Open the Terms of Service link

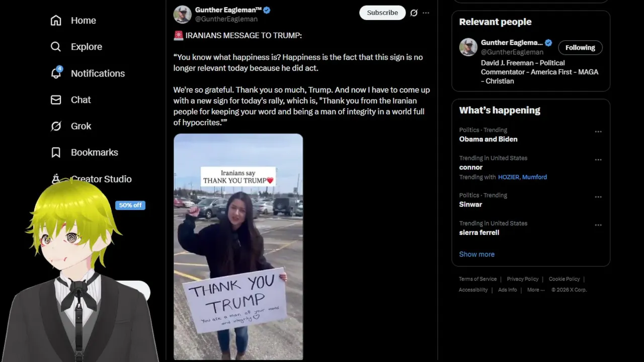click(x=477, y=279)
